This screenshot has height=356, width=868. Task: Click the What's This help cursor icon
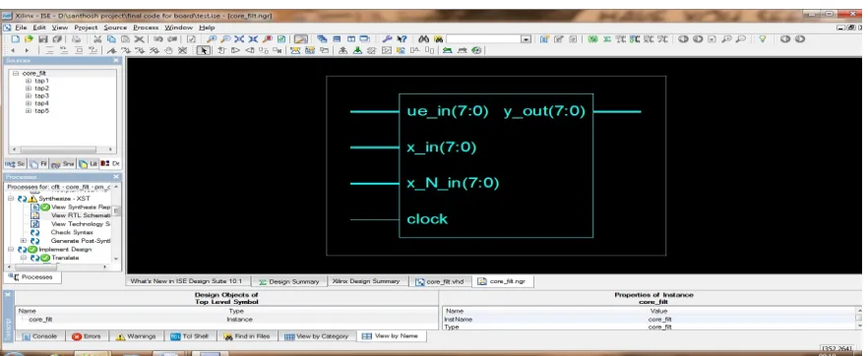pos(402,39)
